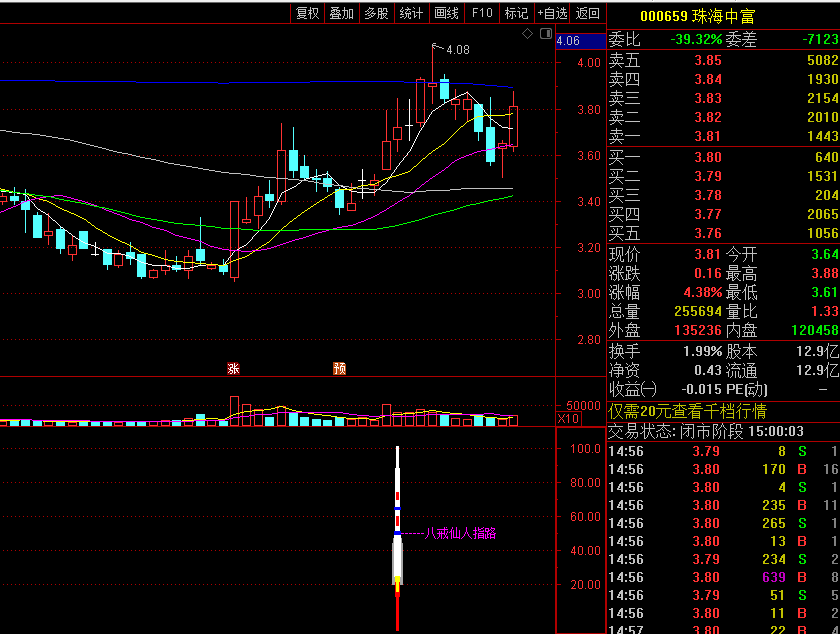The image size is (840, 634).
Task: Click the 委差 -7123 value
Action: [820, 39]
